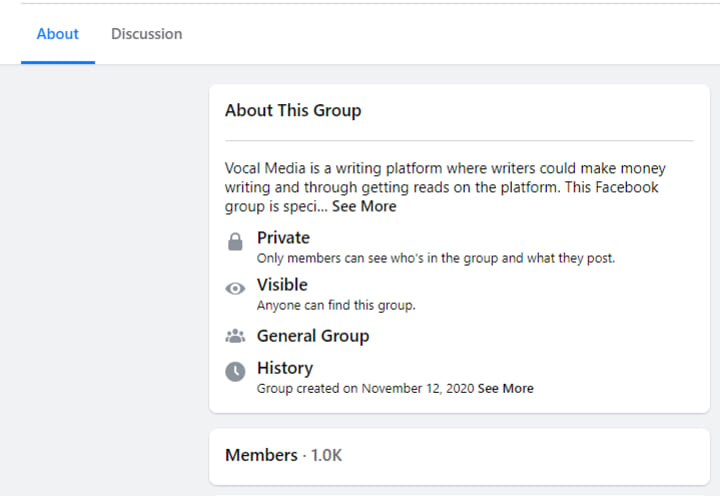720x496 pixels.
Task: Click the General Group people icon
Action: click(235, 336)
